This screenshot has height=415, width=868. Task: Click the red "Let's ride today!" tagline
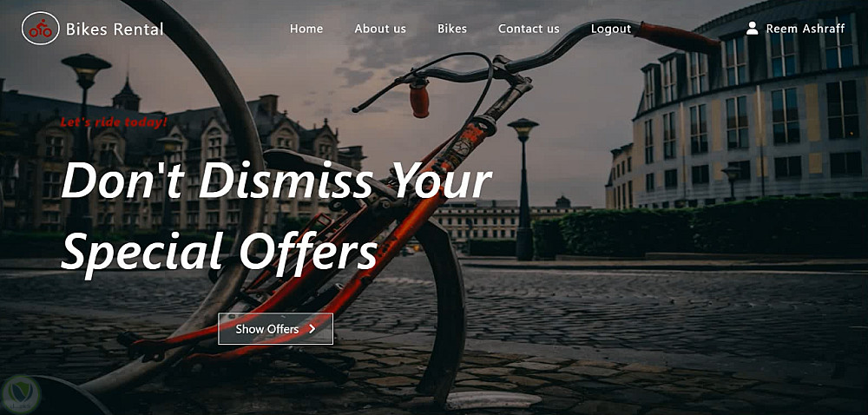click(114, 122)
